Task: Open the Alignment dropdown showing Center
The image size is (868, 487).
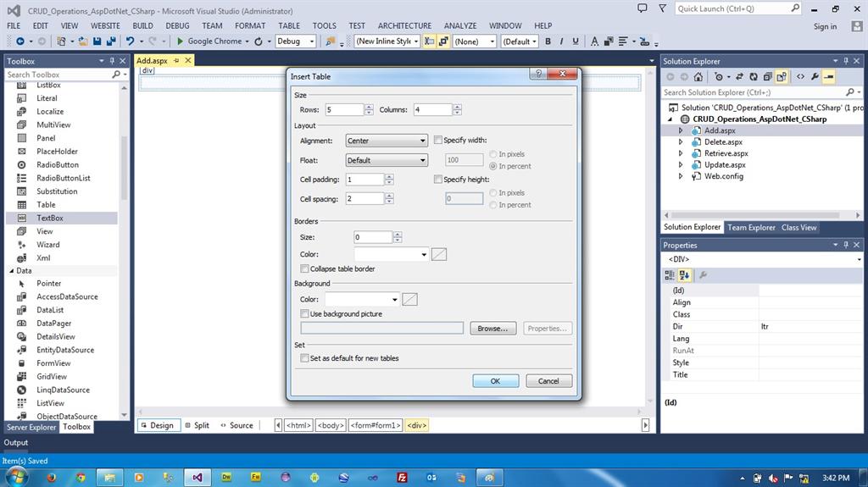Action: pos(387,141)
